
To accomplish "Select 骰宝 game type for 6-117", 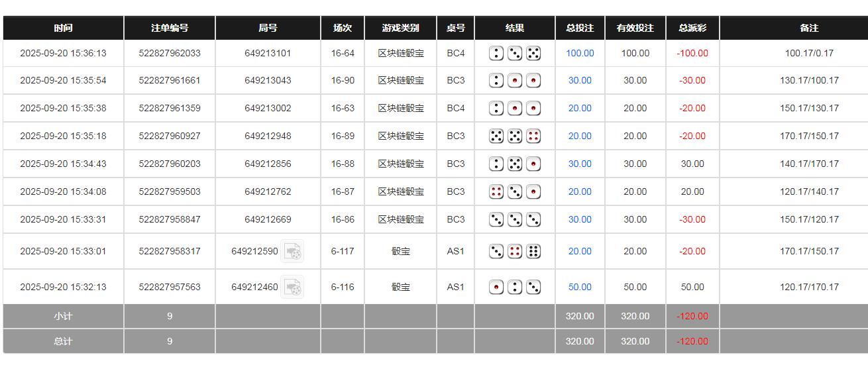I will 400,251.
